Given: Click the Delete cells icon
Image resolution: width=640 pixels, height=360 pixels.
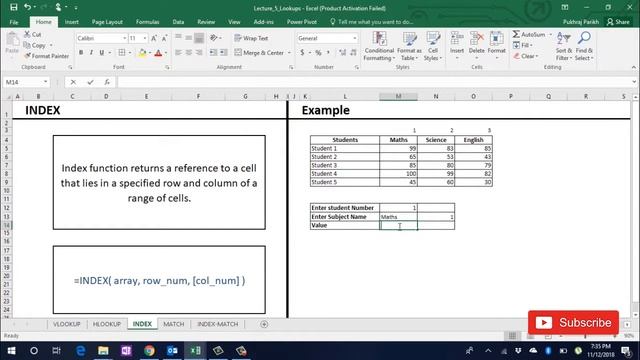Looking at the screenshot, I should pyautogui.click(x=476, y=39).
